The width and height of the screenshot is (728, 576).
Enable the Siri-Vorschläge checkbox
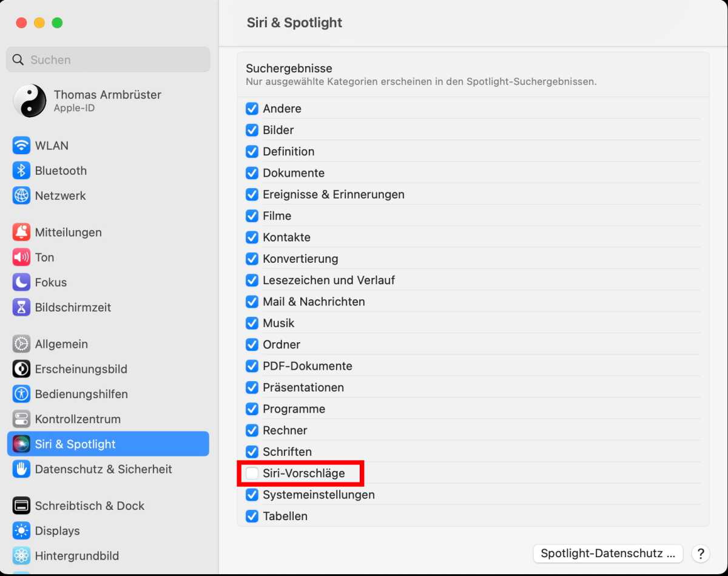pyautogui.click(x=252, y=473)
